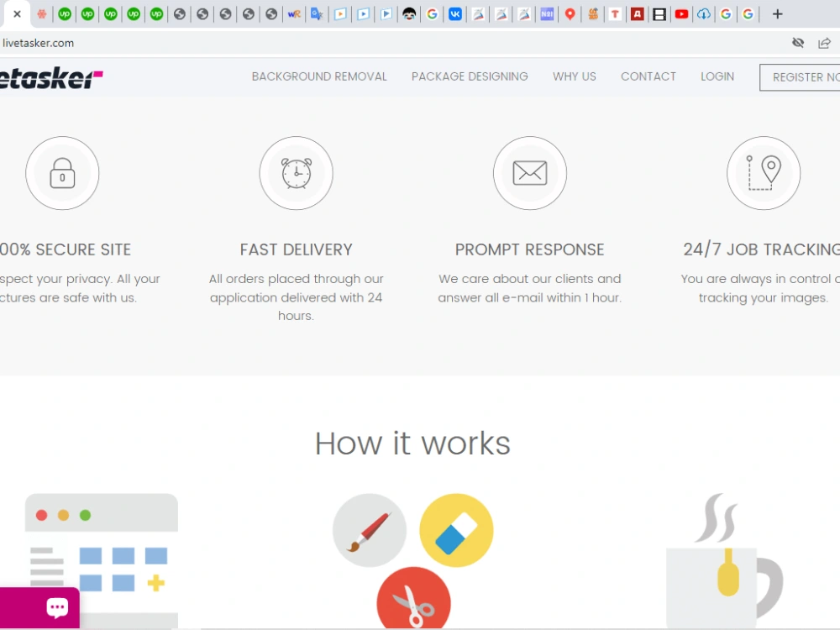The height and width of the screenshot is (630, 840).
Task: Click the share page icon in address bar
Action: (825, 43)
